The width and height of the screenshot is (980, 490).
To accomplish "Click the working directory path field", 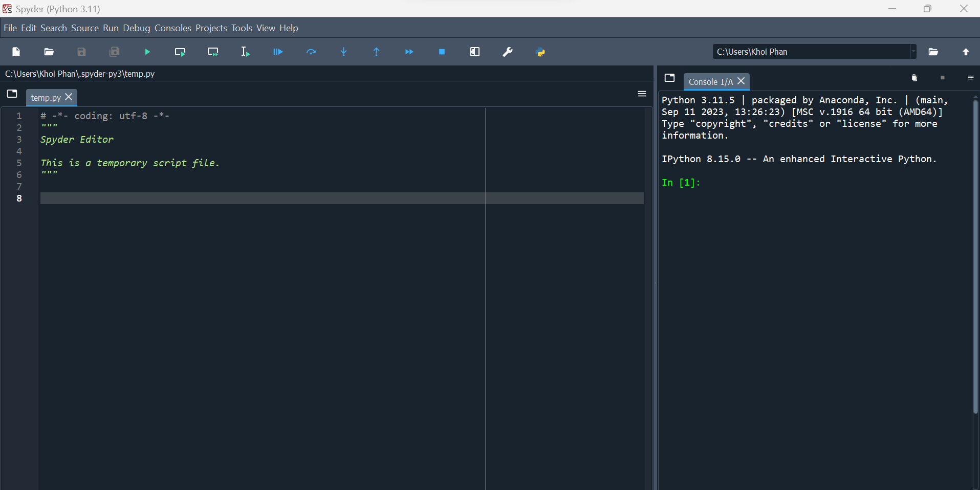I will coord(811,52).
